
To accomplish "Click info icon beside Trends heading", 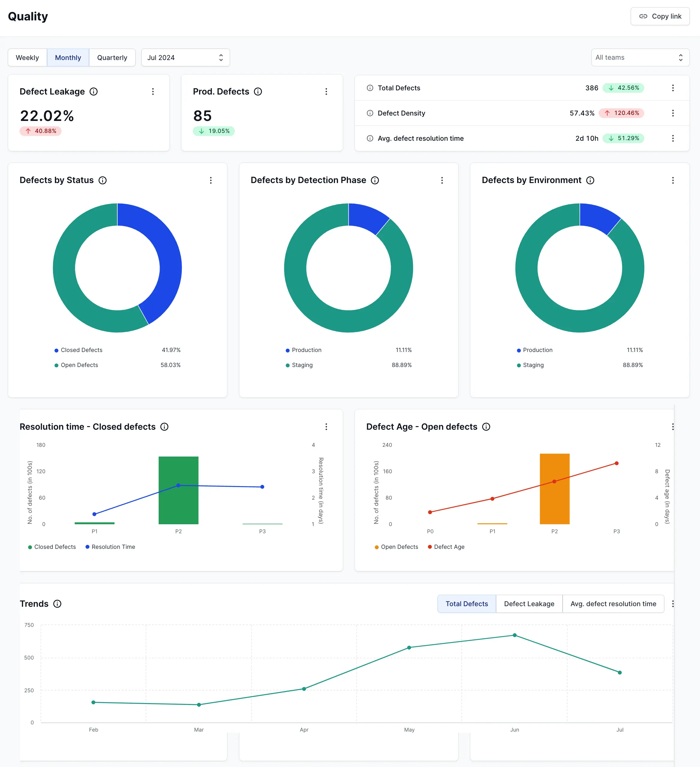I will coord(57,604).
